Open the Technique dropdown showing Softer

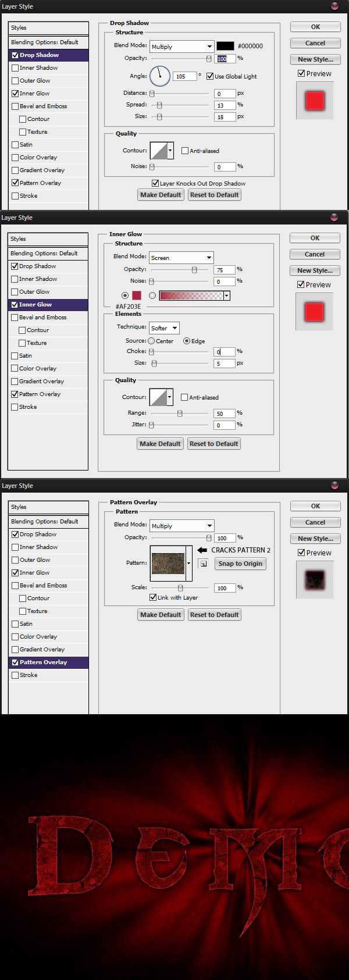coord(164,328)
